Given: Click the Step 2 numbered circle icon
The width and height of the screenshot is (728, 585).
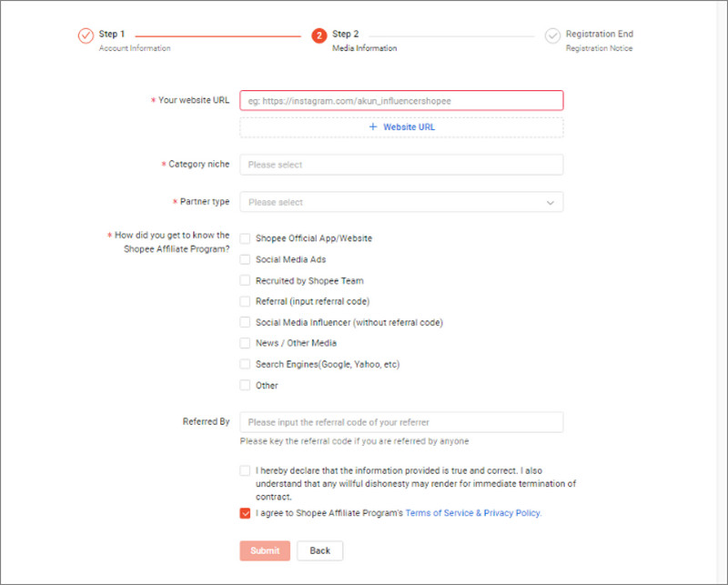Looking at the screenshot, I should click(x=318, y=35).
